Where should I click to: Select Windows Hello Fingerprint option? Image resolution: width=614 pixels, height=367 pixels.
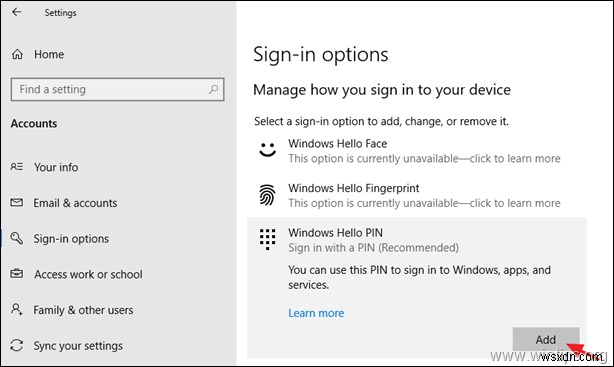[x=354, y=188]
